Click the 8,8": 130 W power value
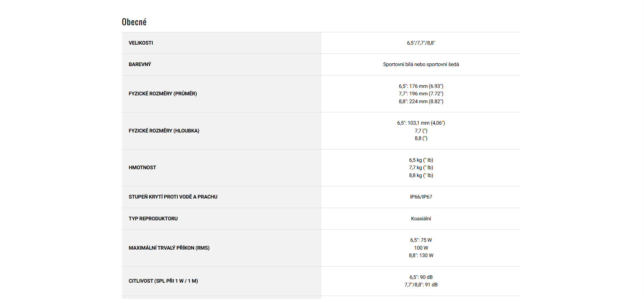This screenshot has height=299, width=644. click(421, 255)
